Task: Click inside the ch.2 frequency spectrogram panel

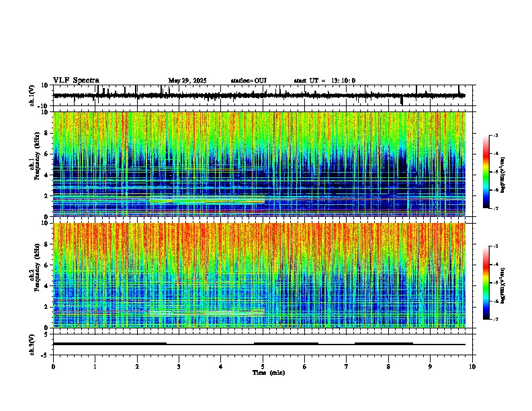Action: [263, 275]
